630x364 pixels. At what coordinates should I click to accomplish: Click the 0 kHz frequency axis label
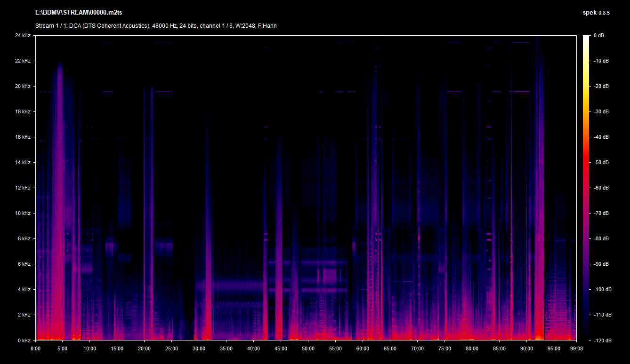pos(24,340)
